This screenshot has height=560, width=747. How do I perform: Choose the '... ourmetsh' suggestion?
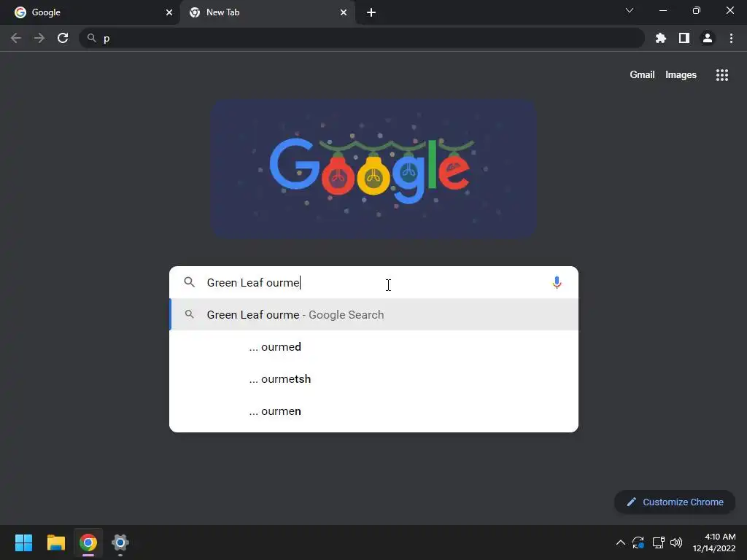[x=374, y=379]
